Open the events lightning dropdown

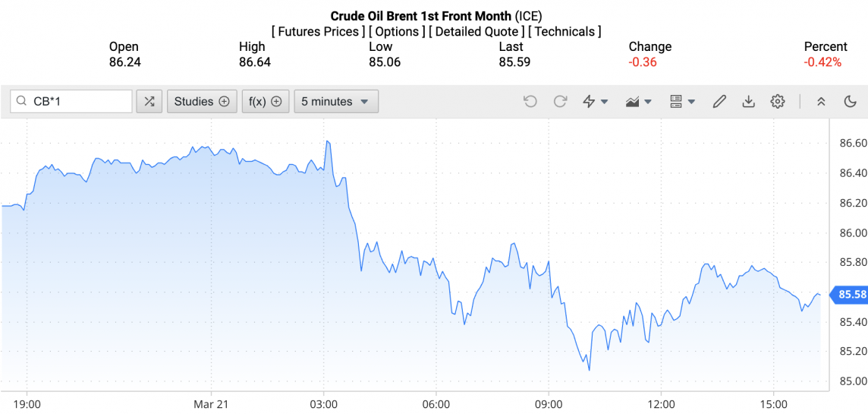(x=595, y=102)
